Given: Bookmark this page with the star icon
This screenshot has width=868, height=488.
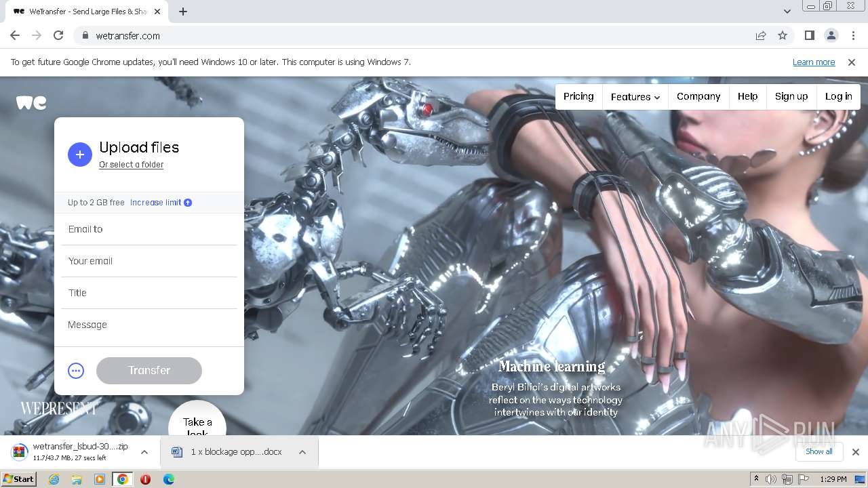Looking at the screenshot, I should click(783, 35).
